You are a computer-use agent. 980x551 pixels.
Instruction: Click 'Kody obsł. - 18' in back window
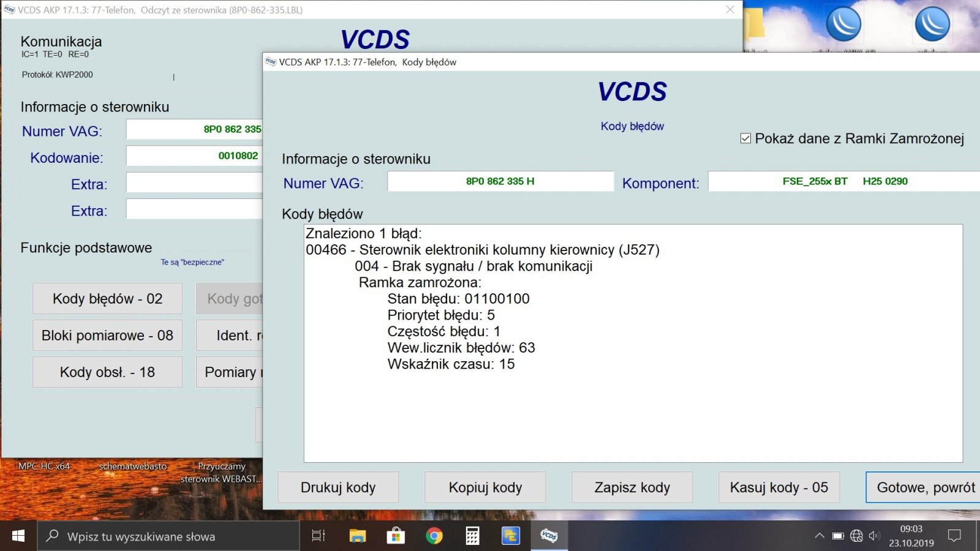pos(107,372)
